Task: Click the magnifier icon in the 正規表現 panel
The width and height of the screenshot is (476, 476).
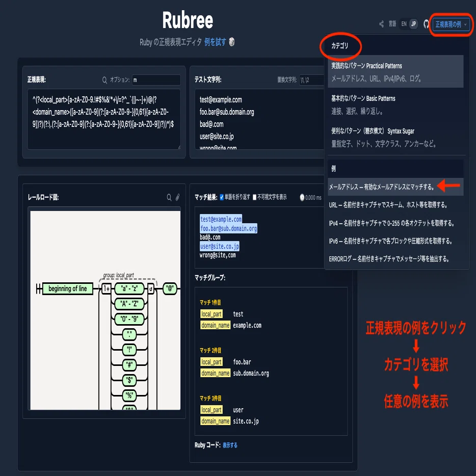Action: tap(104, 80)
